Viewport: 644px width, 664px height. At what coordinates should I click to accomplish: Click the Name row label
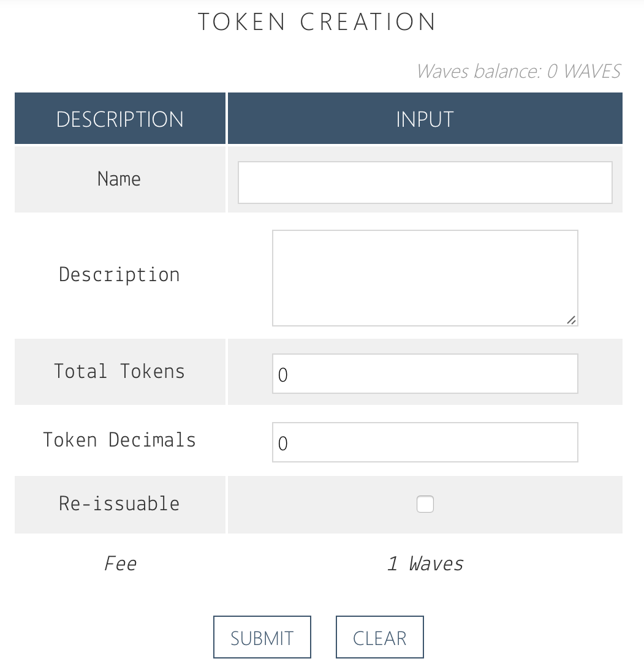pyautogui.click(x=119, y=179)
